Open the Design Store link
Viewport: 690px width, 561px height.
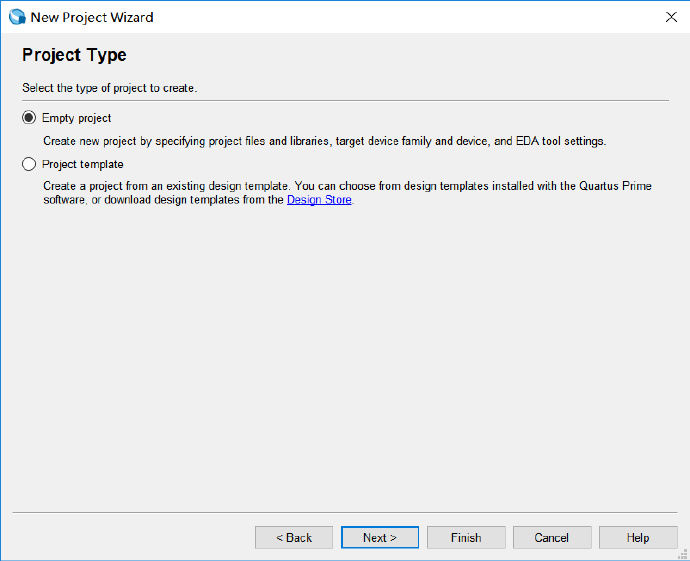[x=319, y=200]
